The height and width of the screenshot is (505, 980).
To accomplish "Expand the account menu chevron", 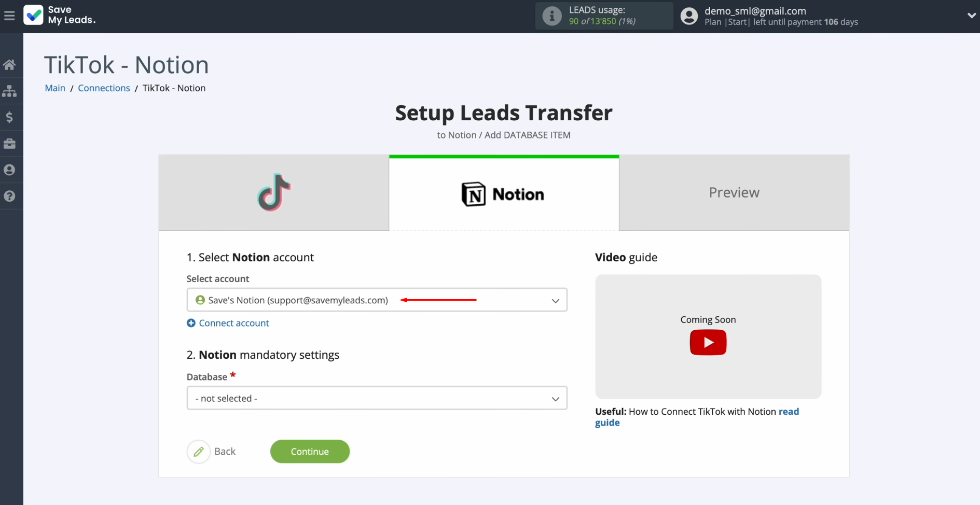I will click(971, 16).
